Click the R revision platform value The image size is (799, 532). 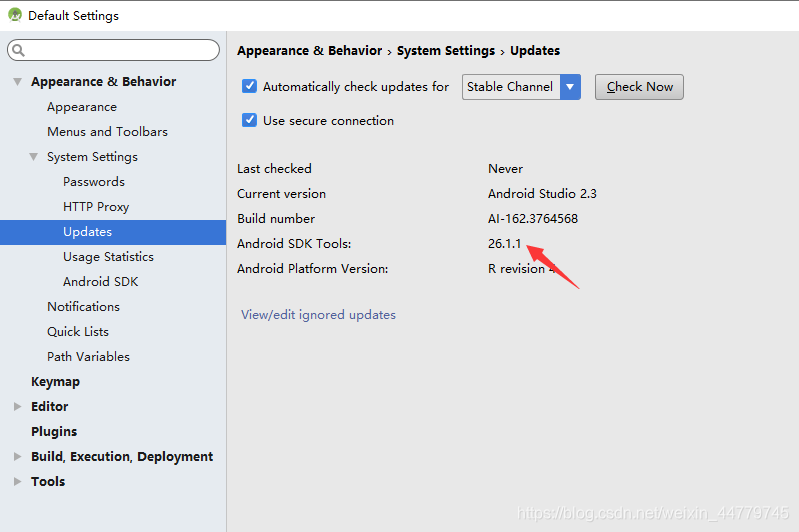[x=521, y=269]
